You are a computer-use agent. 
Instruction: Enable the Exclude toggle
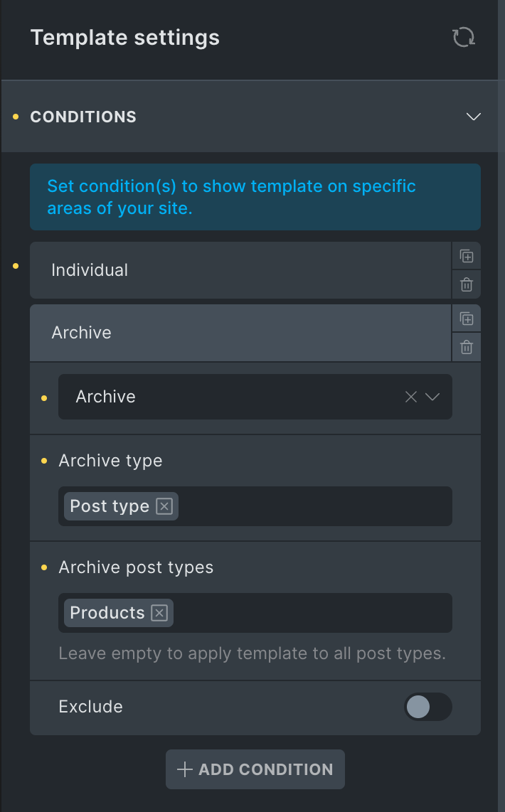427,707
